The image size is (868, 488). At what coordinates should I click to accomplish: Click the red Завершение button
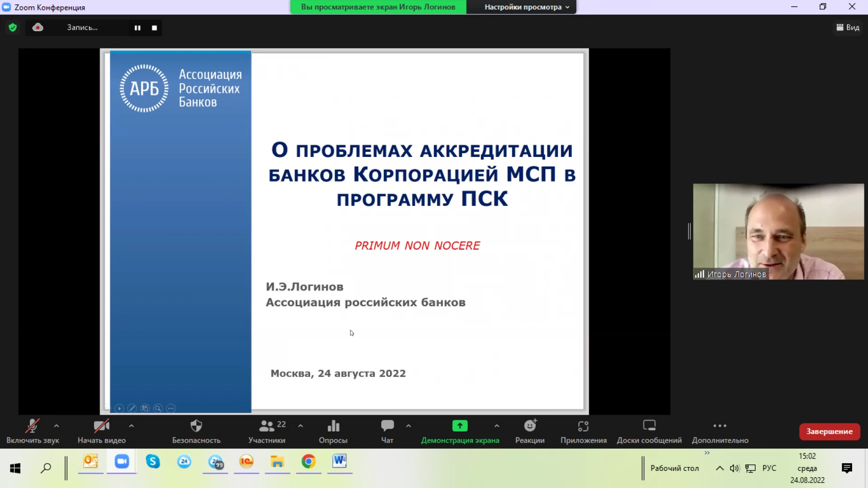click(x=830, y=431)
